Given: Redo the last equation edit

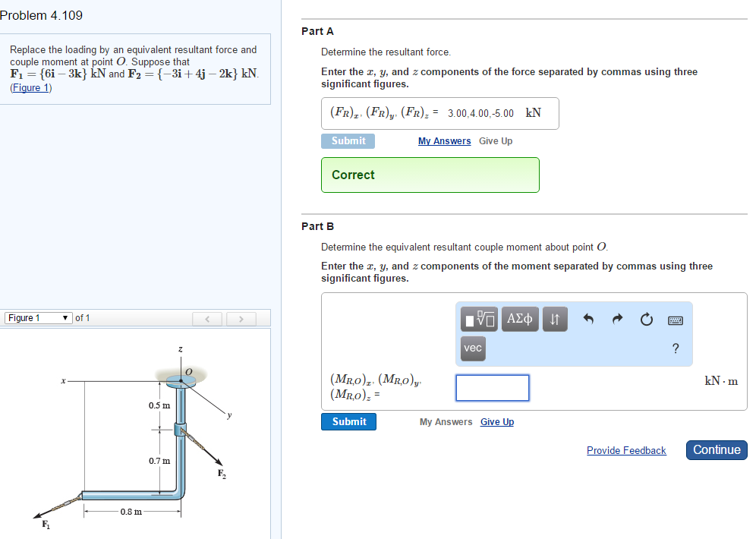Looking at the screenshot, I should [616, 319].
